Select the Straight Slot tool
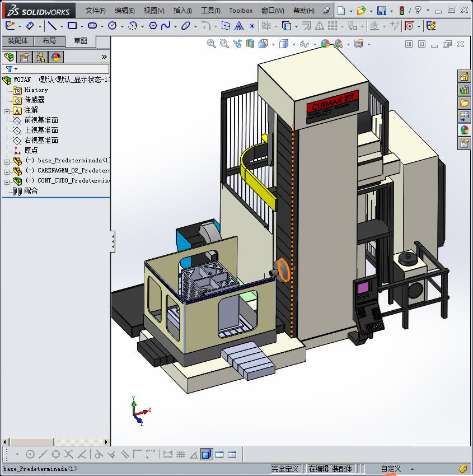This screenshot has width=473, height=476. coord(92,26)
